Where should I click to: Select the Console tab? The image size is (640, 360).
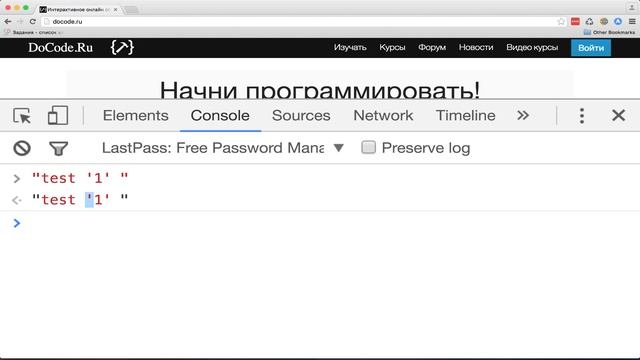click(x=220, y=116)
